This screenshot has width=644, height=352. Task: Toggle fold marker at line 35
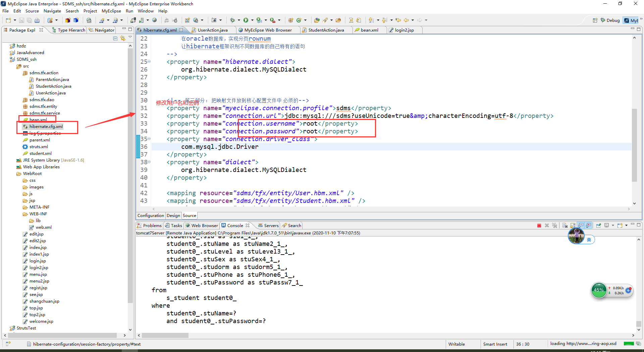pos(149,139)
